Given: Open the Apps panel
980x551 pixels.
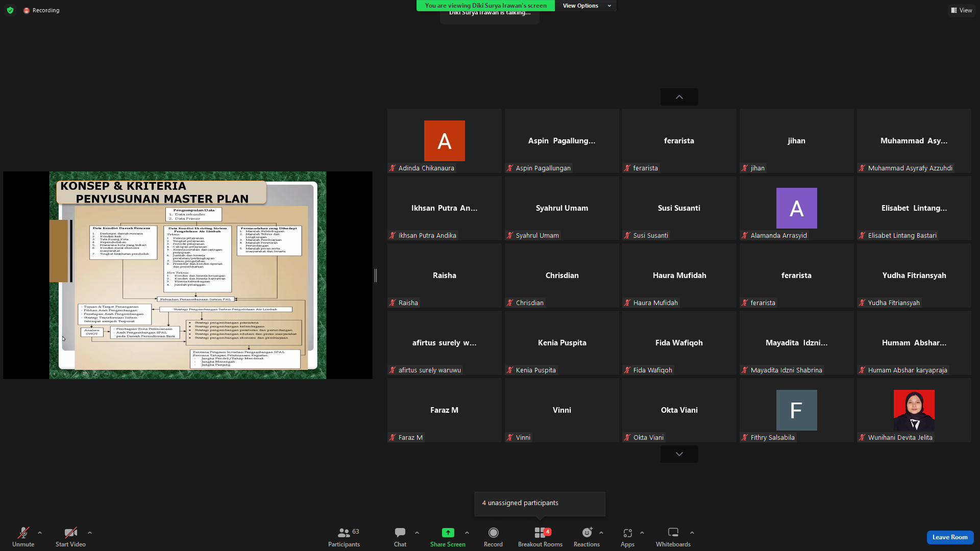Looking at the screenshot, I should click(x=627, y=537).
